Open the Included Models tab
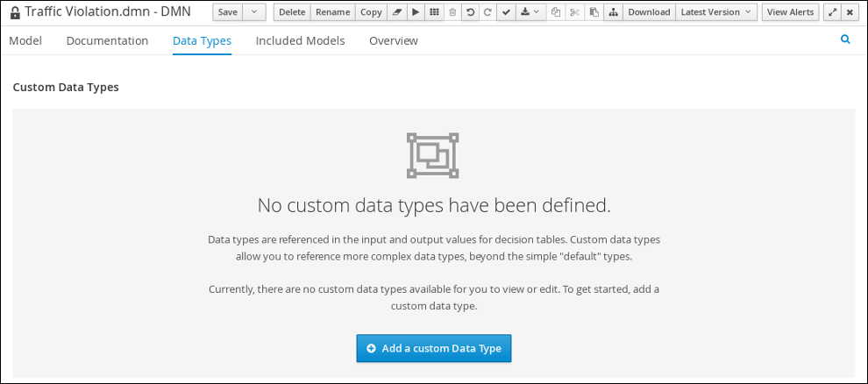Image resolution: width=868 pixels, height=384 pixels. (300, 41)
